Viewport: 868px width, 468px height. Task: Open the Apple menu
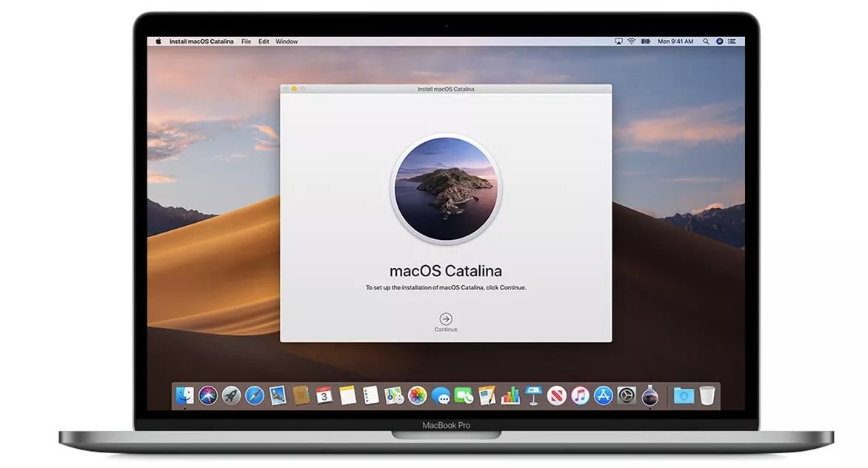[157, 41]
